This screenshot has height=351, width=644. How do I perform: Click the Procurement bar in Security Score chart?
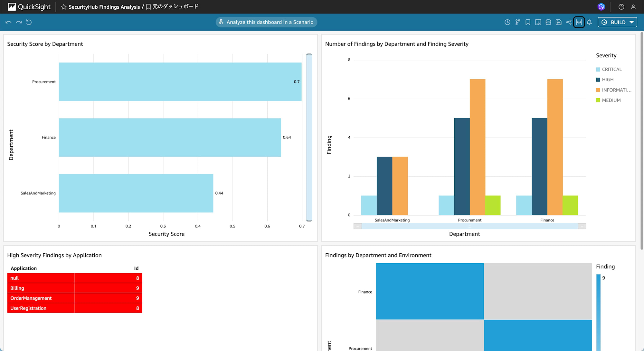(180, 82)
